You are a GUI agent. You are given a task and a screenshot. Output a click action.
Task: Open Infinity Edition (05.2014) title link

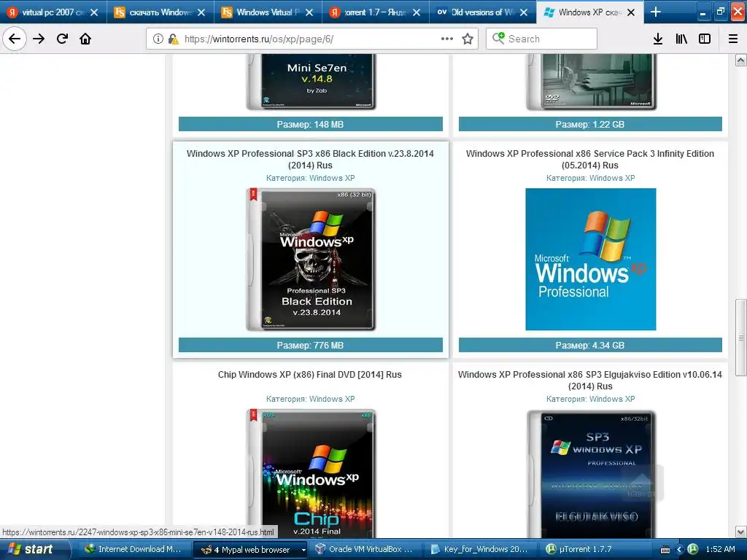click(589, 160)
